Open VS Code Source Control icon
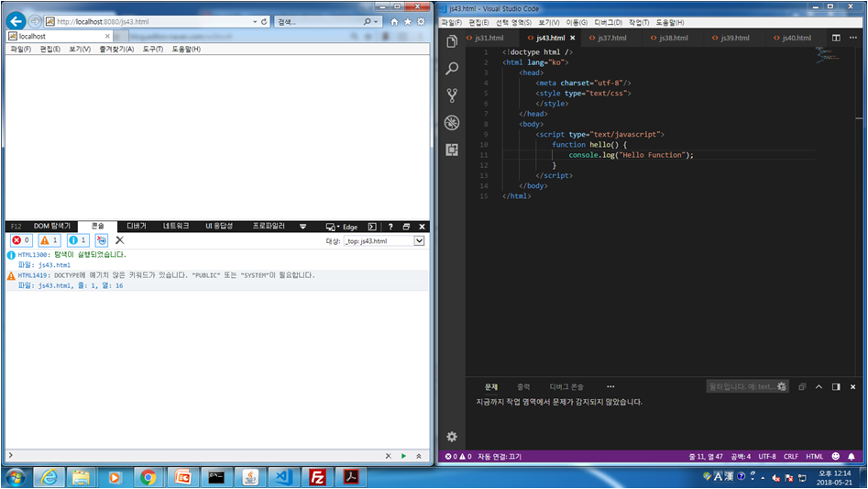The height and width of the screenshot is (489, 868). click(452, 95)
